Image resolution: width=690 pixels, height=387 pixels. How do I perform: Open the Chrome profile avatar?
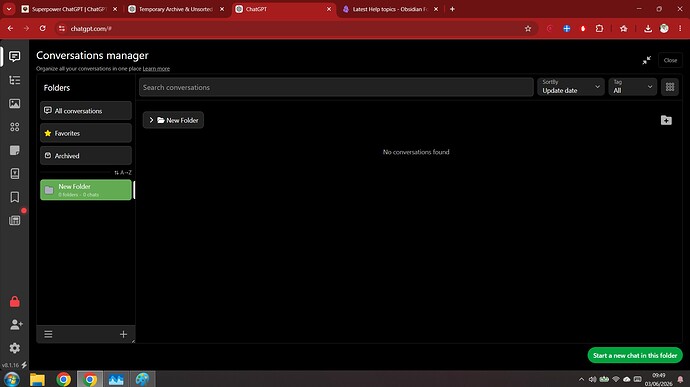point(664,29)
